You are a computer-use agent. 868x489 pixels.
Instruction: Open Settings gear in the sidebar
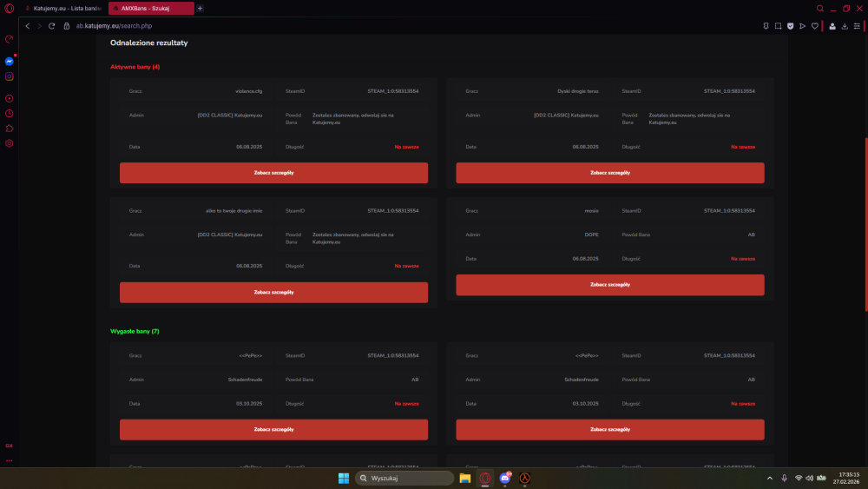(x=10, y=143)
